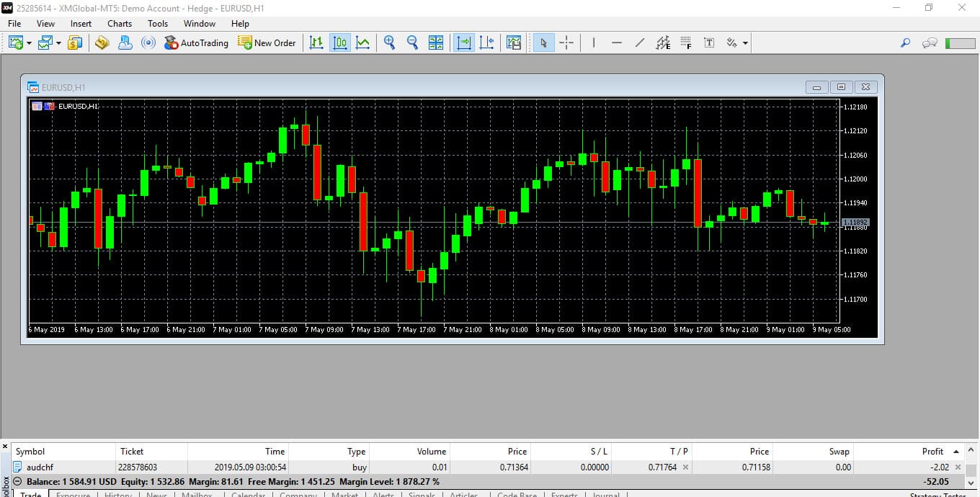Open the tile windows layout icon

pyautogui.click(x=436, y=42)
